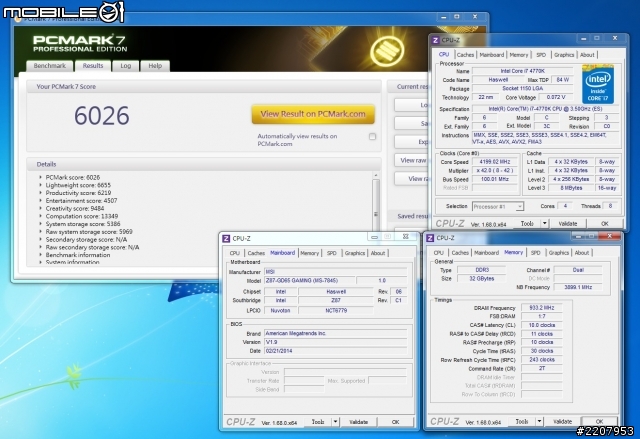Expand the Creativity score: 9484 item
This screenshot has height=439, width=640.
coord(40,208)
